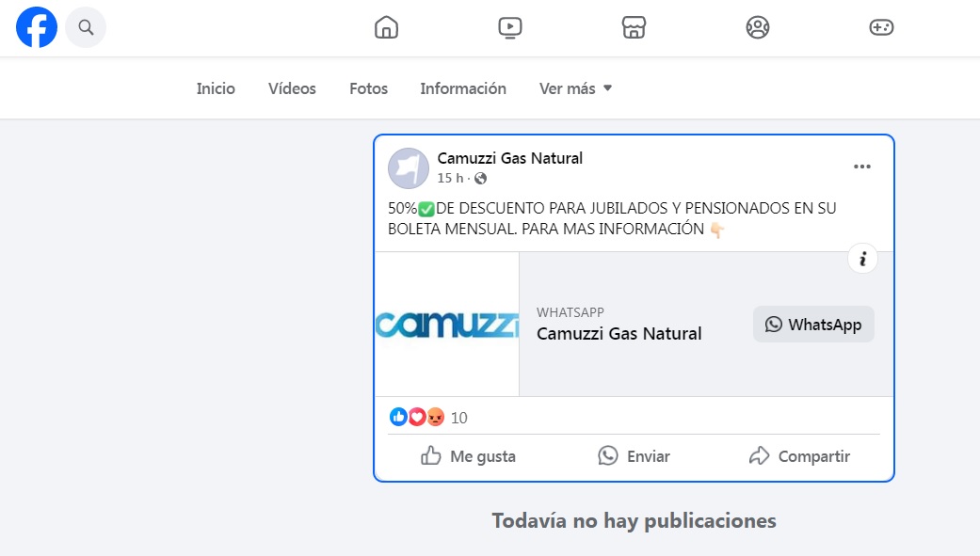Click the ad info icon

coord(862,259)
